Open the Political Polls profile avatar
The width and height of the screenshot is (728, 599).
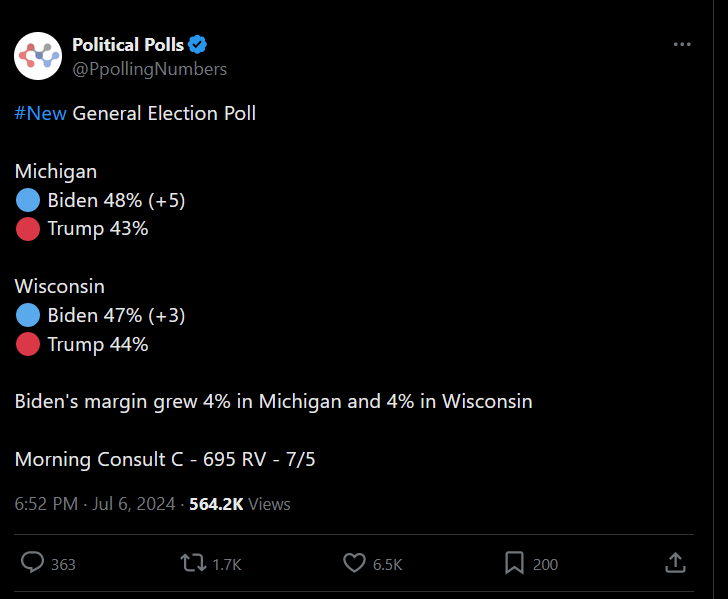coord(38,56)
